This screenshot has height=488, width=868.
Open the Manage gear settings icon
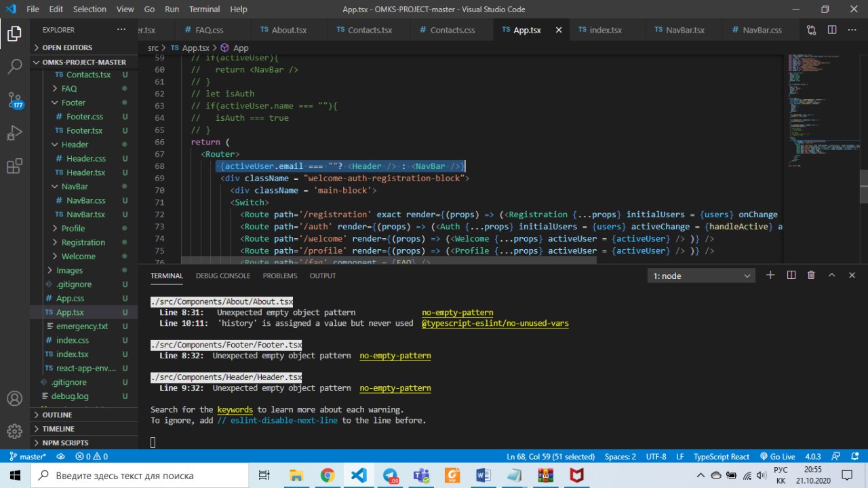tap(14, 431)
